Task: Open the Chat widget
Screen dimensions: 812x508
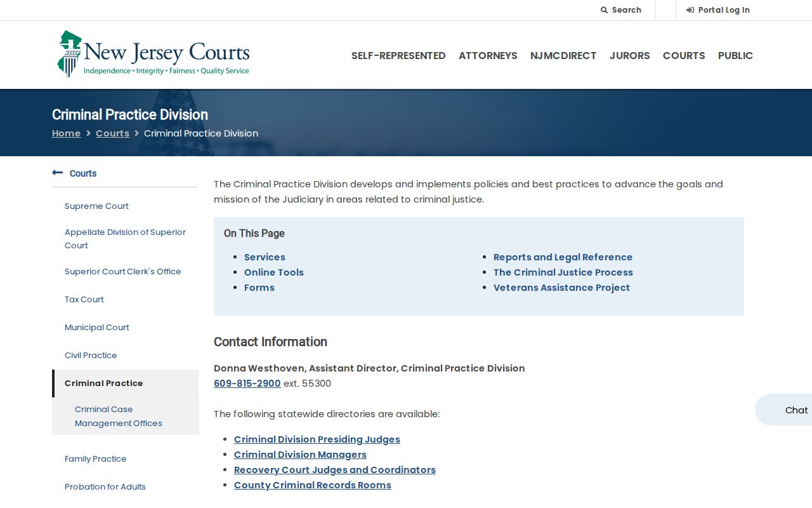Action: point(784,410)
